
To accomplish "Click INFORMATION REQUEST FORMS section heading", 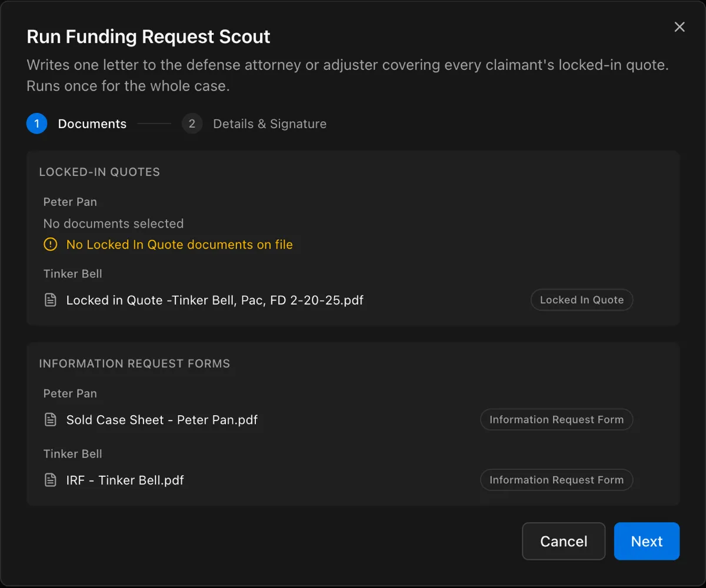I will 135,363.
